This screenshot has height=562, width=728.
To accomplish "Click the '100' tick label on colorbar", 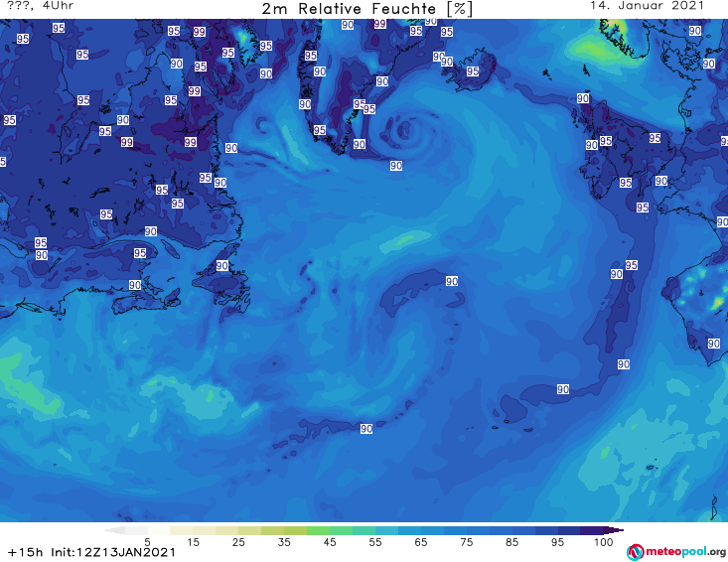I will pyautogui.click(x=603, y=542).
